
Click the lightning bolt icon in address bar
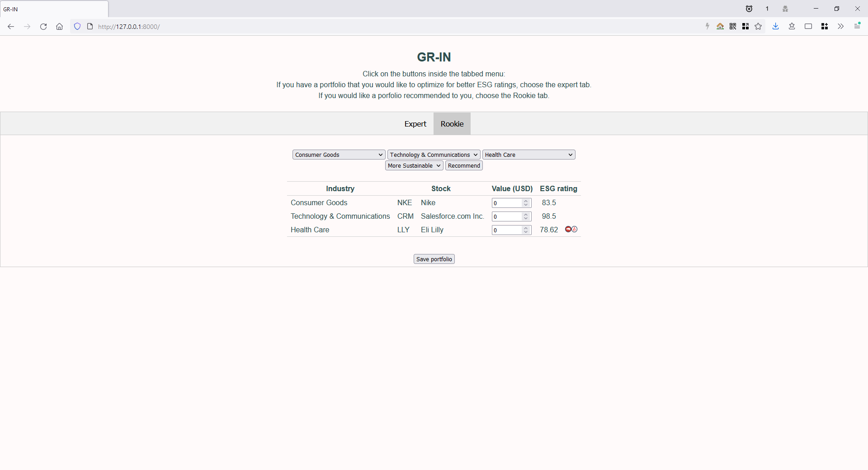tap(708, 27)
